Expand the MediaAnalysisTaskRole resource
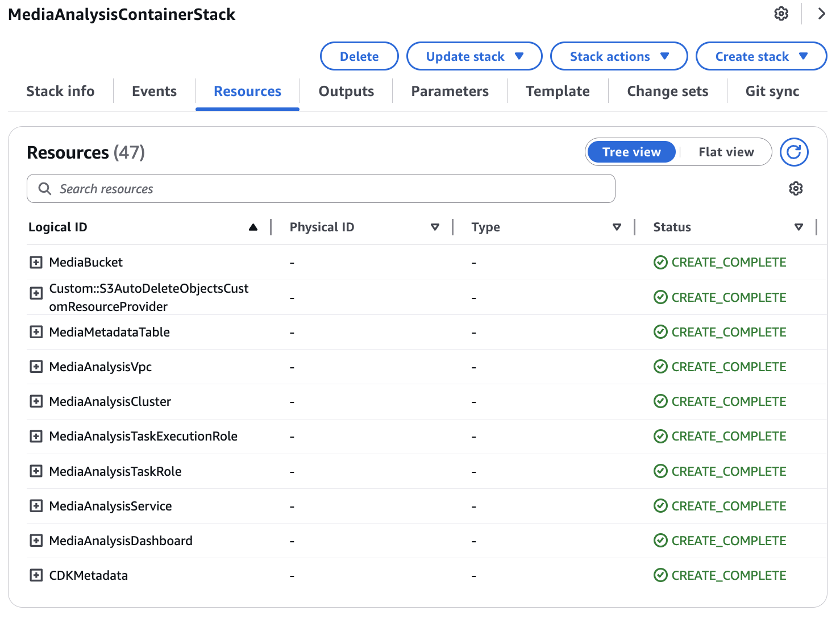This screenshot has width=840, height=623. click(x=36, y=471)
